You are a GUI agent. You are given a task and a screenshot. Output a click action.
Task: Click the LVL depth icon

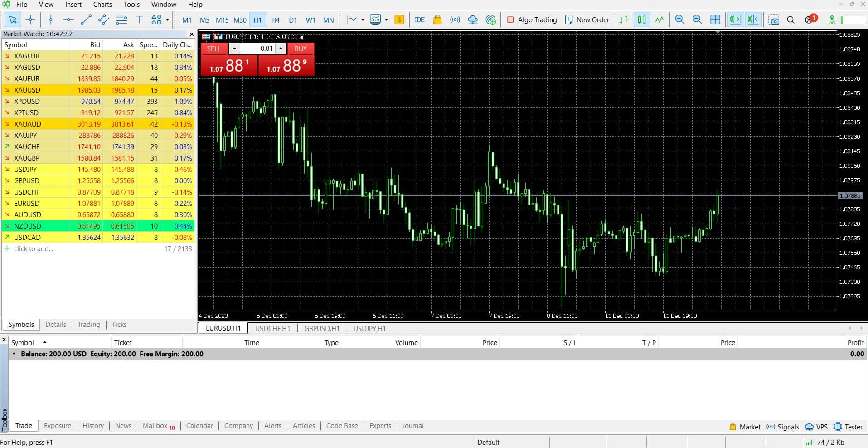832,19
